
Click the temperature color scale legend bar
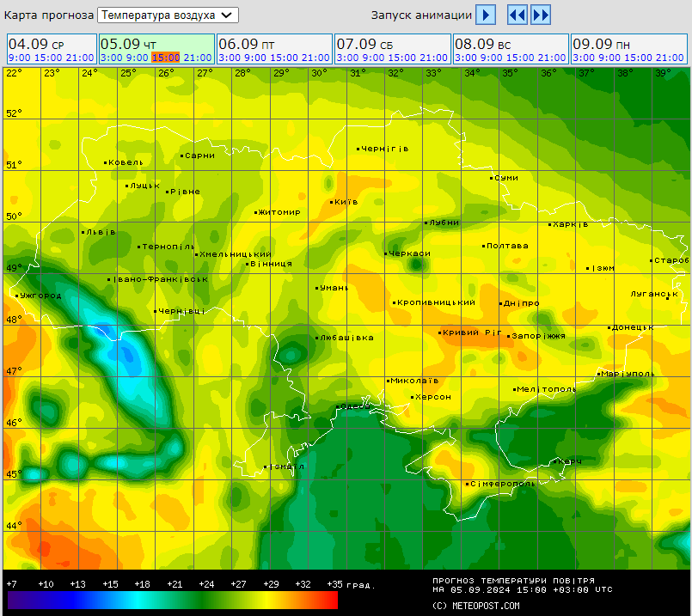(172, 600)
